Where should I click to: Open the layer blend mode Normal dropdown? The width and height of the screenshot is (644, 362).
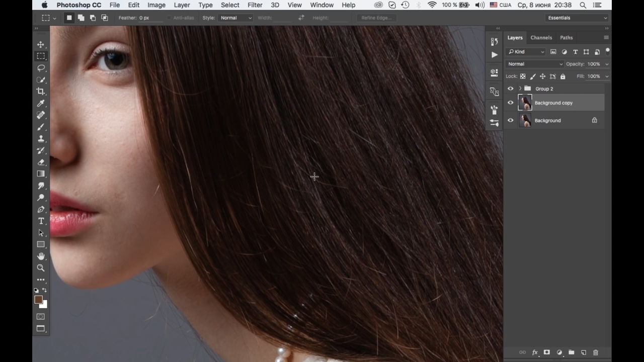534,64
